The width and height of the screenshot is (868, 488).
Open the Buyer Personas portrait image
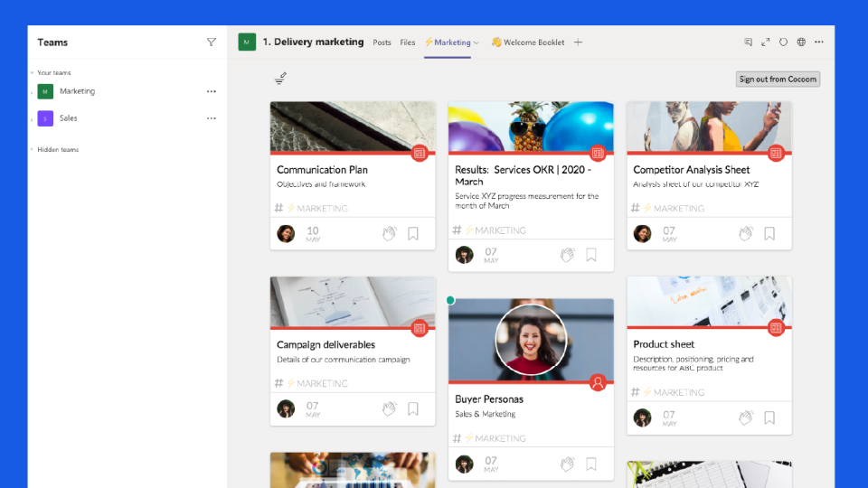531,340
